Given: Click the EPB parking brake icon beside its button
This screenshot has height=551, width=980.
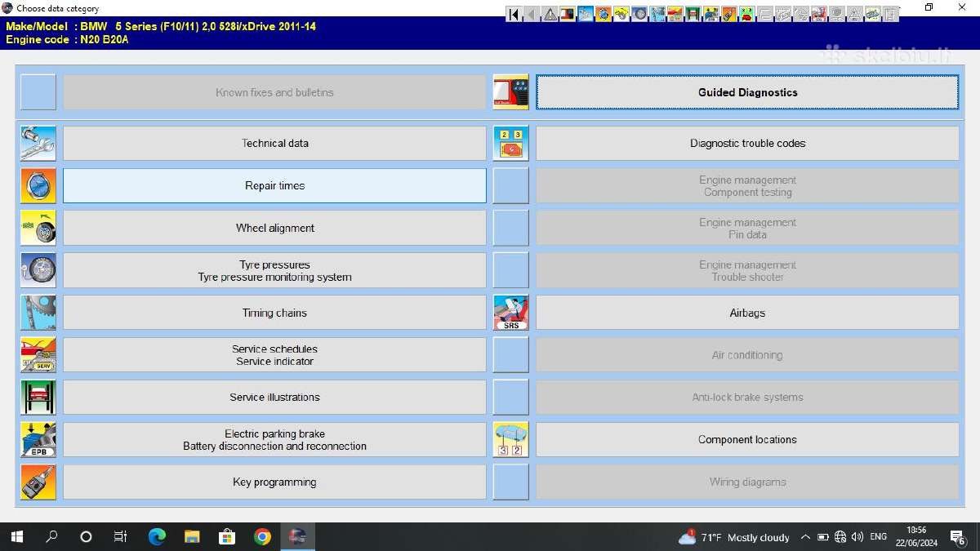Looking at the screenshot, I should pos(38,439).
